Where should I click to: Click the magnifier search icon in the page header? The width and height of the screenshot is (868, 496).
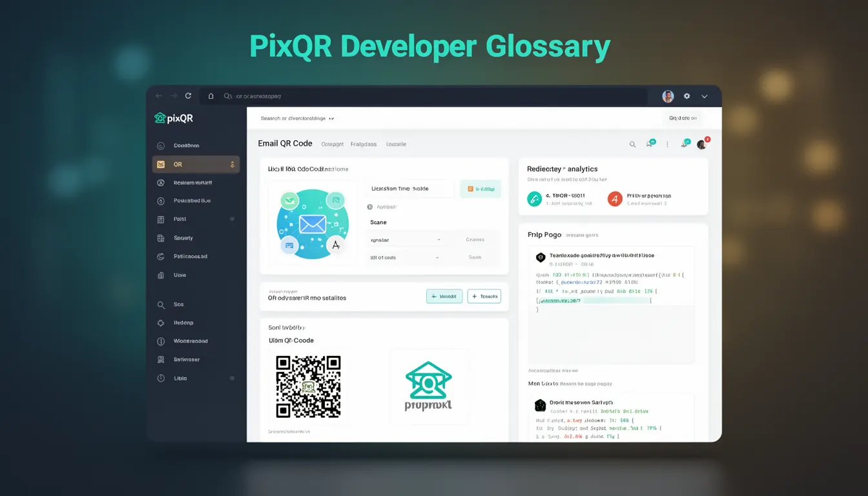[633, 145]
